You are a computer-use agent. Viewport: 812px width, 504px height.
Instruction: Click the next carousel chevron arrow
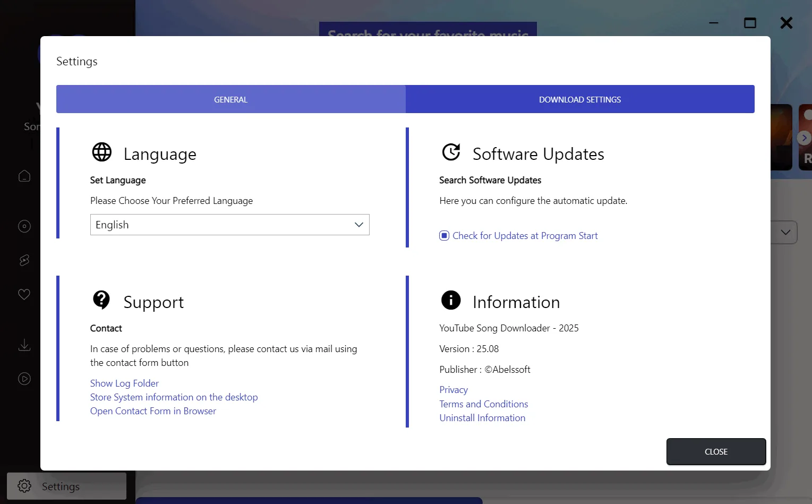[804, 138]
